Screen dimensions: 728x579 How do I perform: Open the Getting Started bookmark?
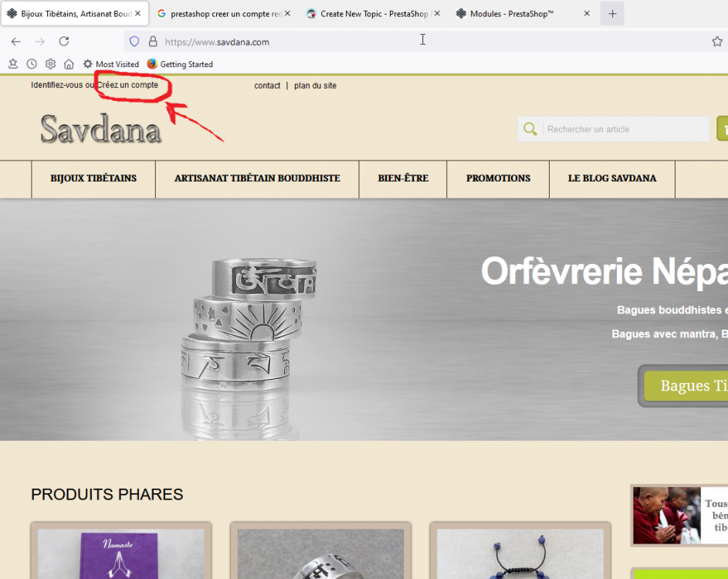(x=180, y=64)
